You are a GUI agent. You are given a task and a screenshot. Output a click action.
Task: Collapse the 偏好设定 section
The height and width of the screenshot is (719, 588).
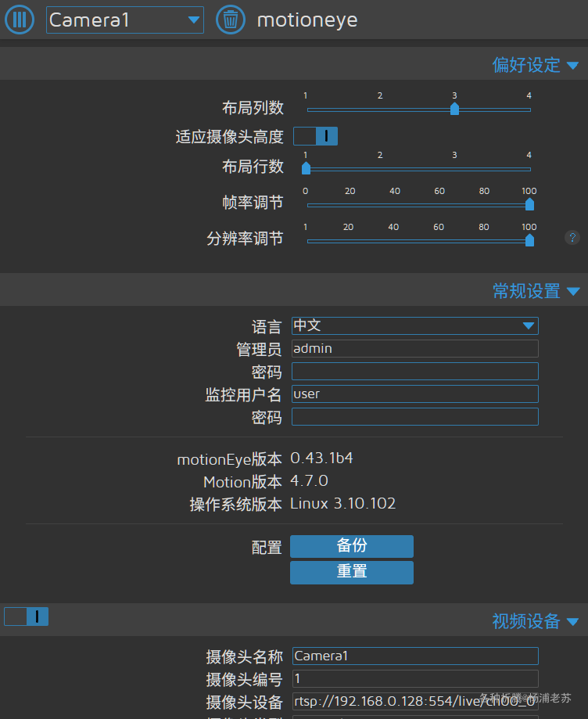coord(536,65)
